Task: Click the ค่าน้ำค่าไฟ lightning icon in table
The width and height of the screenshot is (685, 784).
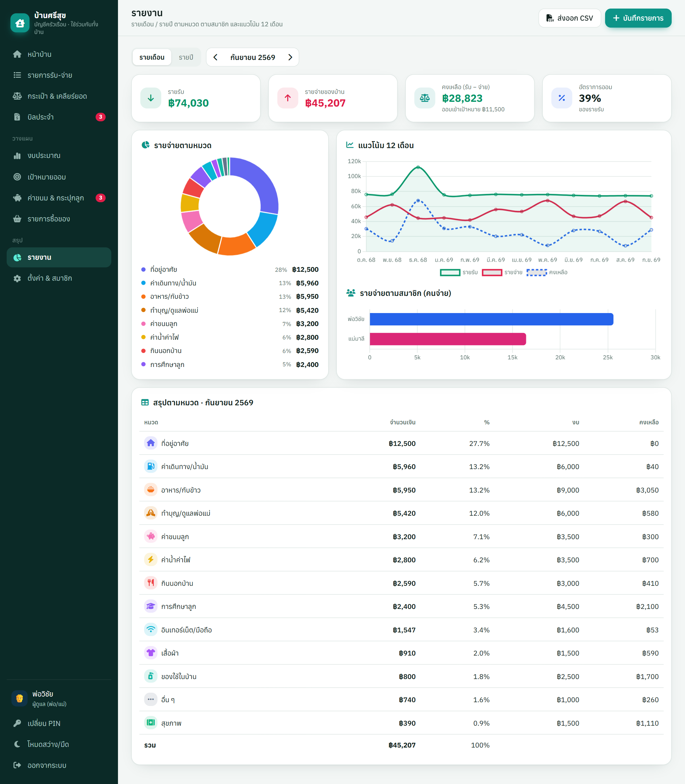Action: 151,560
